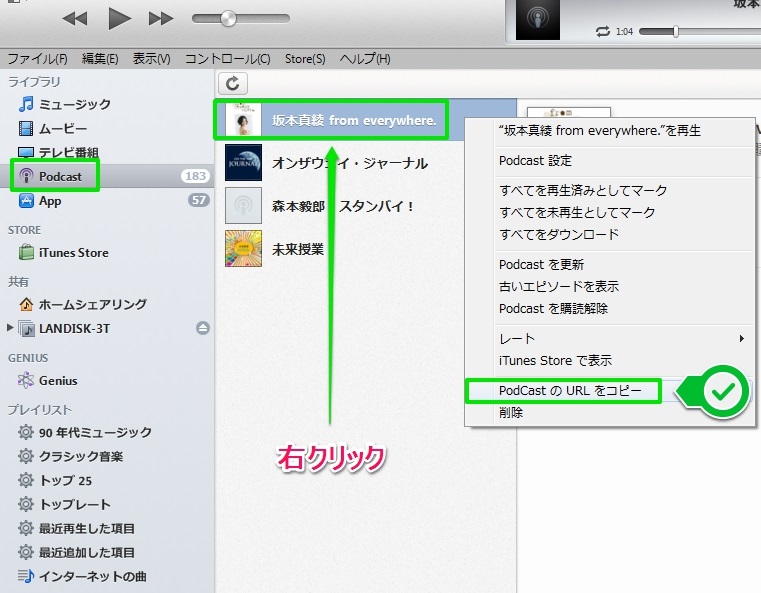Select the LANDISK-3T shared library icon
Viewport: 761px width, 593px height.
pyautogui.click(x=26, y=329)
